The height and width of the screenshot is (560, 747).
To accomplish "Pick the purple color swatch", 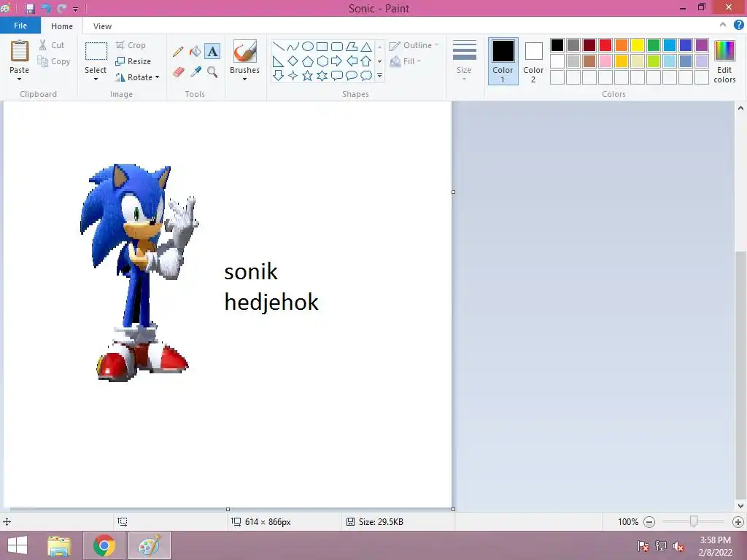I will coord(702,45).
